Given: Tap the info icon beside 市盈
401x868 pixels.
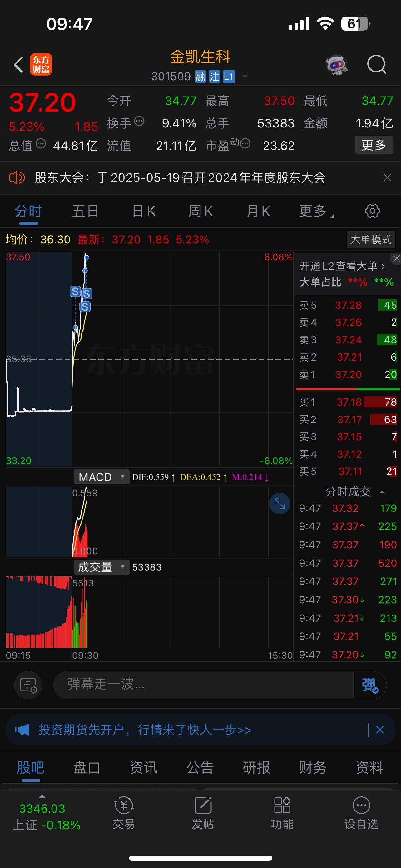Looking at the screenshot, I should 245,144.
